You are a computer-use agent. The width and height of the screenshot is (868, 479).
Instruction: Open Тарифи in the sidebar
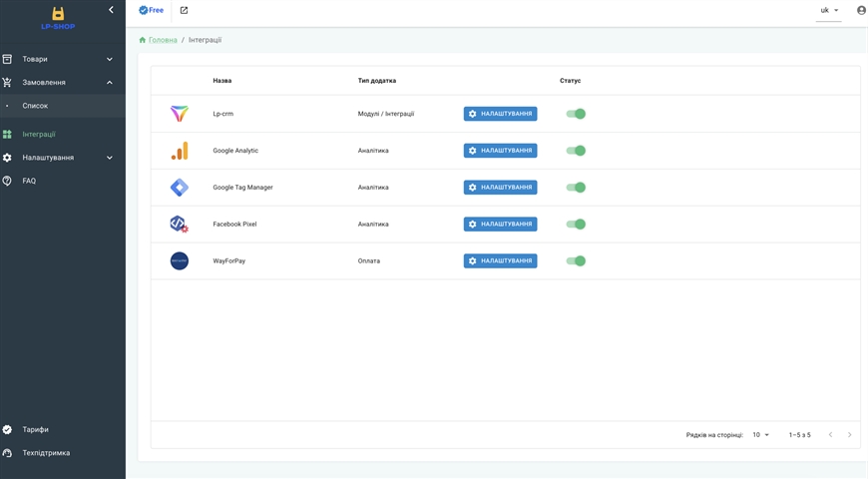(36, 429)
